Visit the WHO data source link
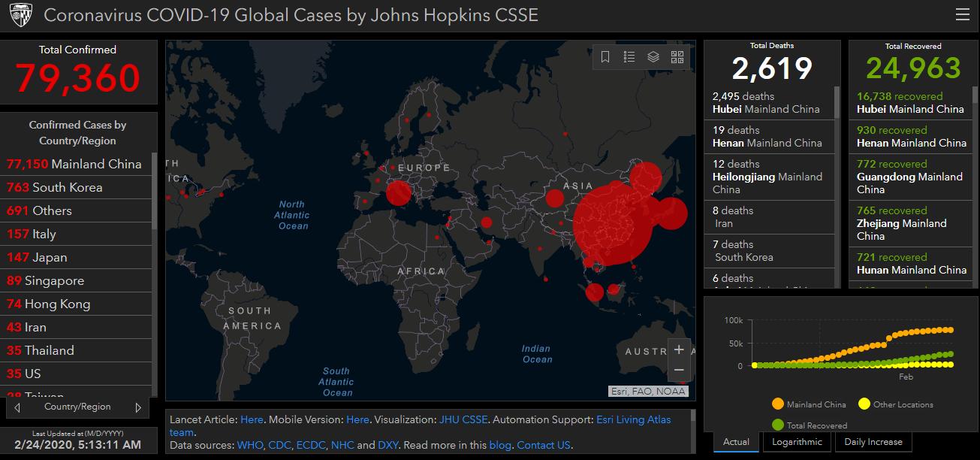 250,445
